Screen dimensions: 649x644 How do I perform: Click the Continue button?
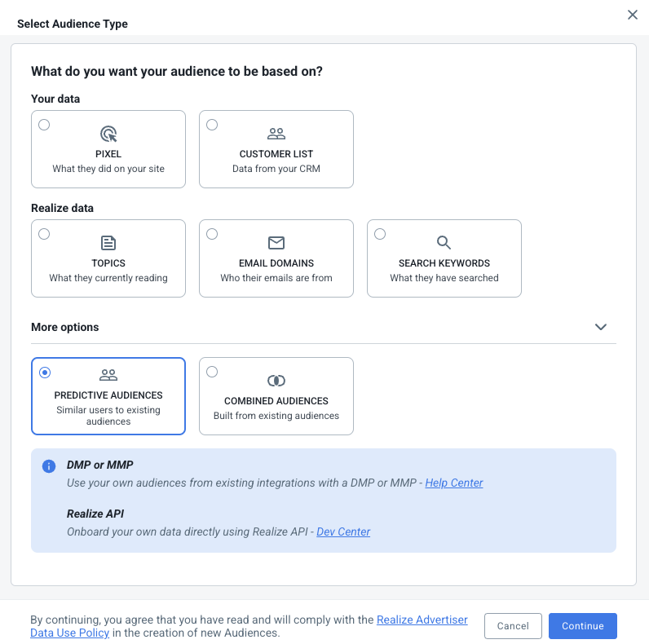click(583, 626)
